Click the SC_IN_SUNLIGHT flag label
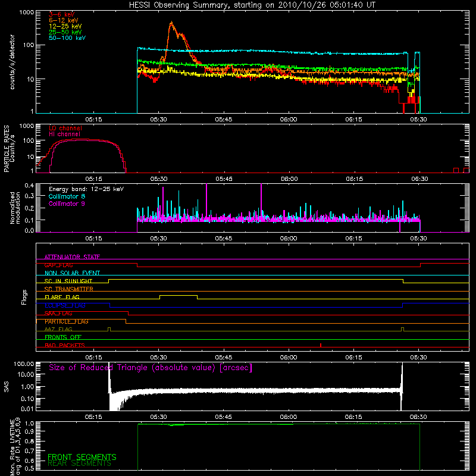This screenshot has width=476, height=476. [68, 281]
